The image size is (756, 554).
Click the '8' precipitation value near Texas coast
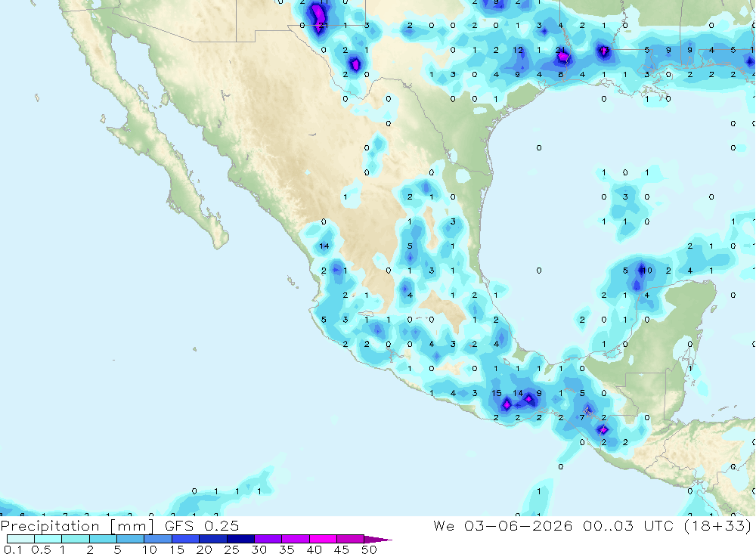pyautogui.click(x=561, y=74)
